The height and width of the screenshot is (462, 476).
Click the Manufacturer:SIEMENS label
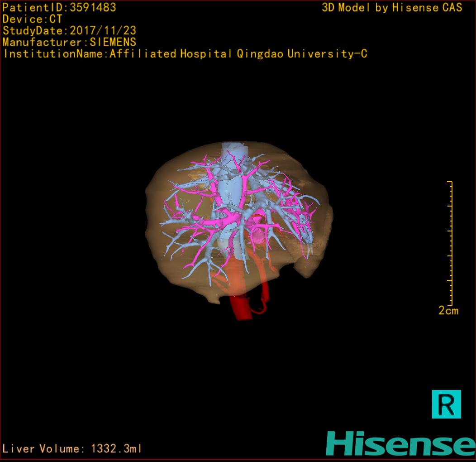coord(69,43)
